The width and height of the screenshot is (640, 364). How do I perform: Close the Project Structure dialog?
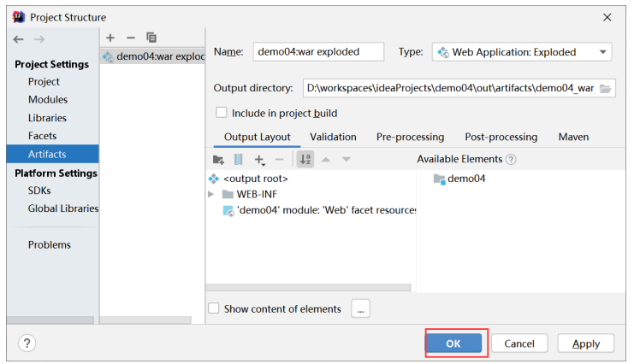[607, 17]
